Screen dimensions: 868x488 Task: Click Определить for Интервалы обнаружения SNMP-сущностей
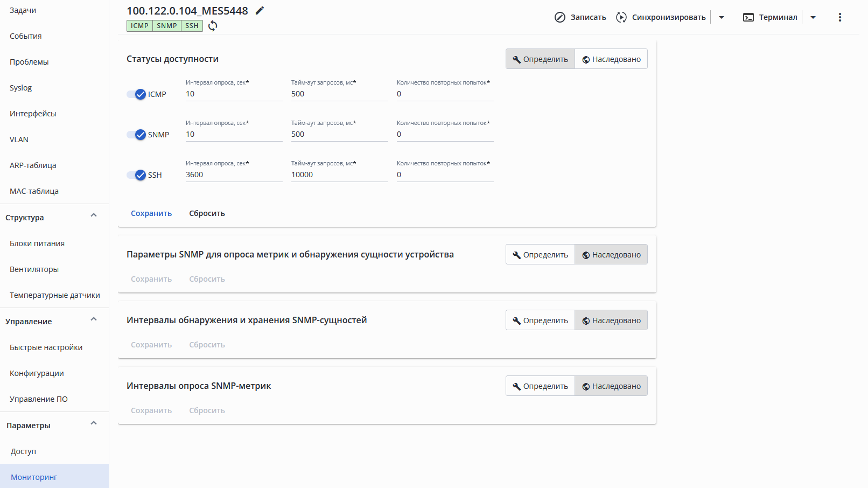[540, 320]
